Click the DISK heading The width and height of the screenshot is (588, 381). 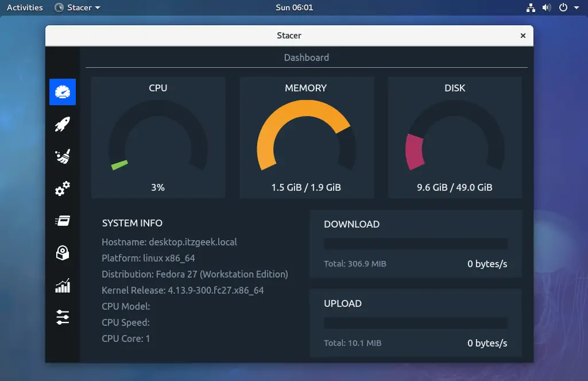[455, 88]
